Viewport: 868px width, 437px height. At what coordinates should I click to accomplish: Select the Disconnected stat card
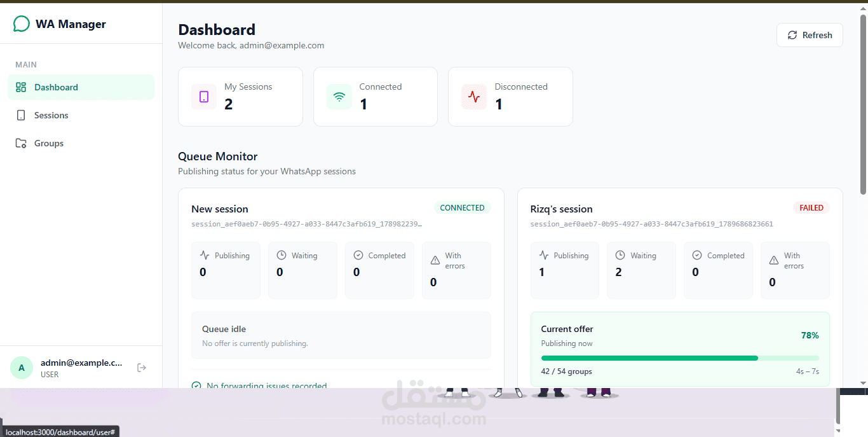tap(510, 97)
